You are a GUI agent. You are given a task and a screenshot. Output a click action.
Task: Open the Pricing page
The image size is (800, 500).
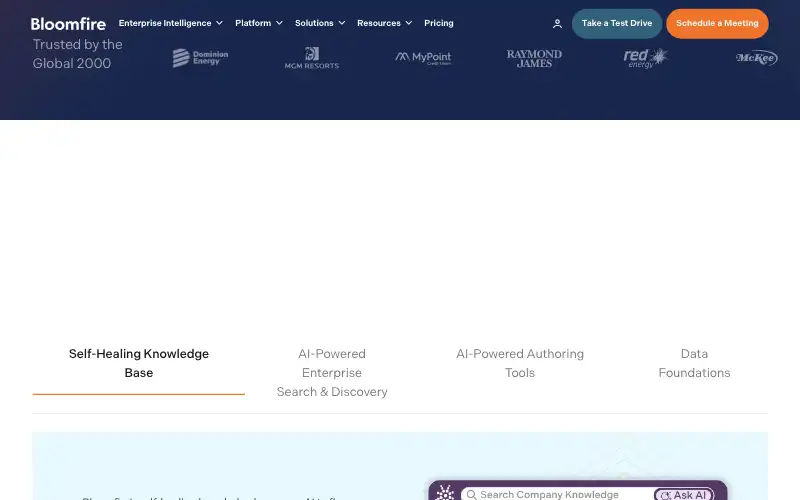tap(438, 23)
